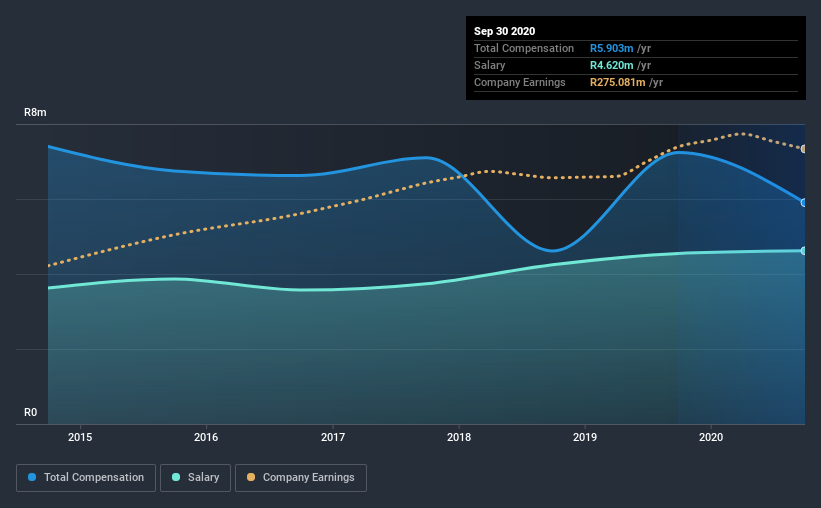The image size is (821, 508).
Task: Click the R275.081m company earnings value
Action: (617, 83)
